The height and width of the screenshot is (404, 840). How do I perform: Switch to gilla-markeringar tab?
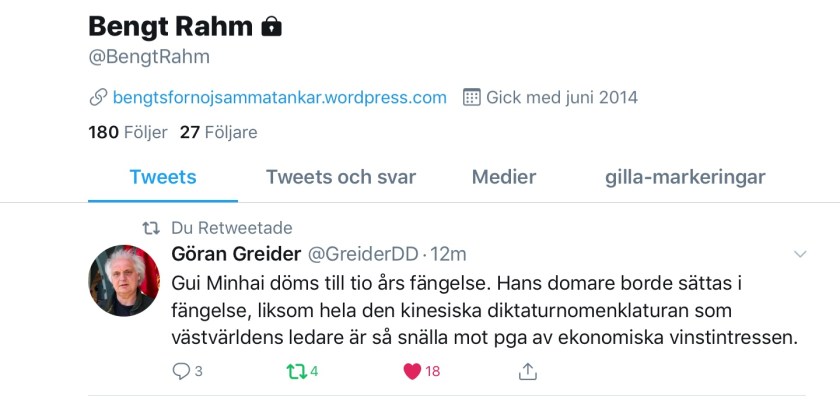tap(685, 177)
